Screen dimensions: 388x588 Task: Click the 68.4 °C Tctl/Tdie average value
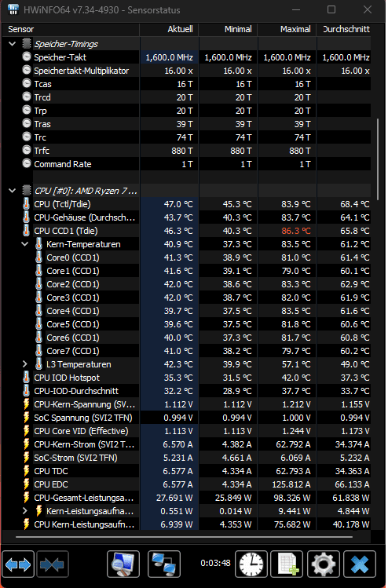point(355,204)
